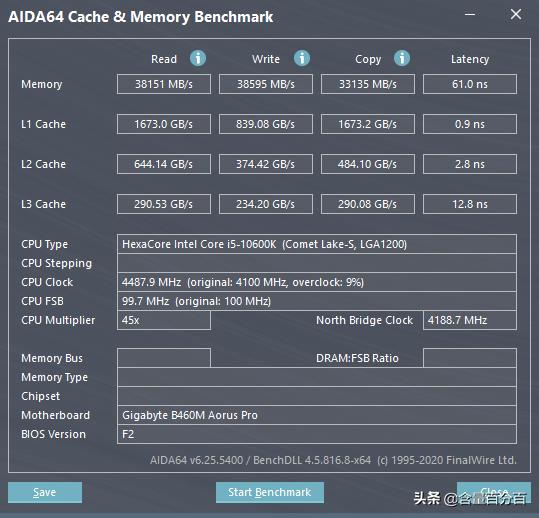The width and height of the screenshot is (539, 518).
Task: Click the Motherboard field Gigabyte B460M Aorus Pro
Action: 317,415
